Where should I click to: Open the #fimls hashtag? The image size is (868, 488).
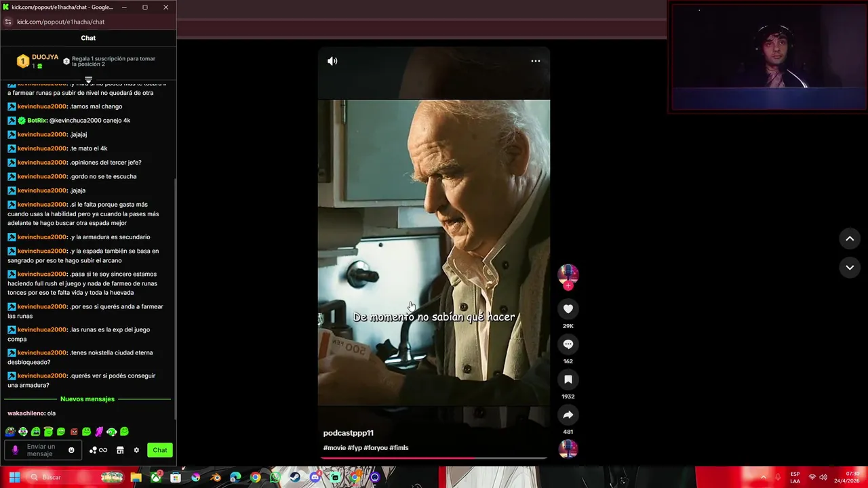pos(399,448)
